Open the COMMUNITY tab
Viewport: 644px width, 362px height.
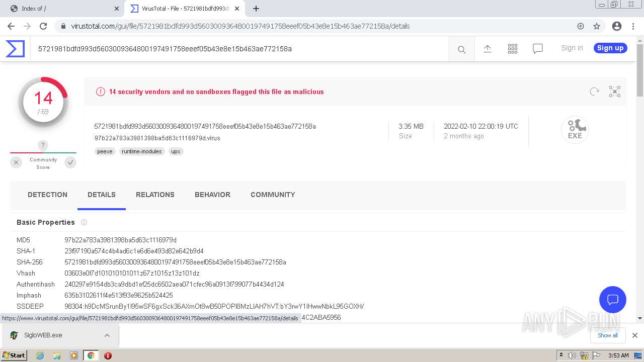(273, 195)
